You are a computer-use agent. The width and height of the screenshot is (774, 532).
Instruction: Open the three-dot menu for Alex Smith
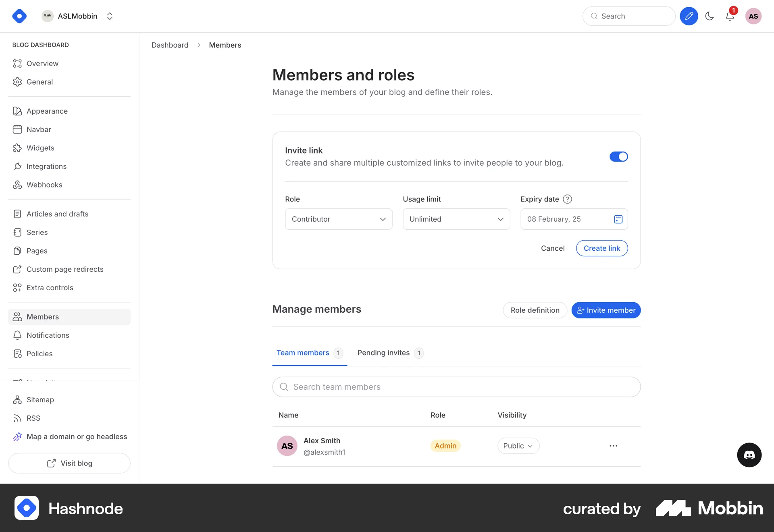point(613,446)
